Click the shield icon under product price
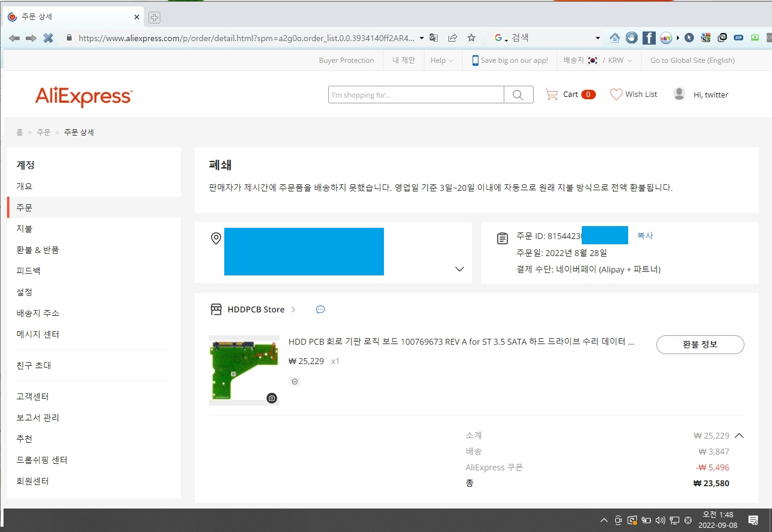Viewport: 772px width, 532px height. [x=295, y=382]
